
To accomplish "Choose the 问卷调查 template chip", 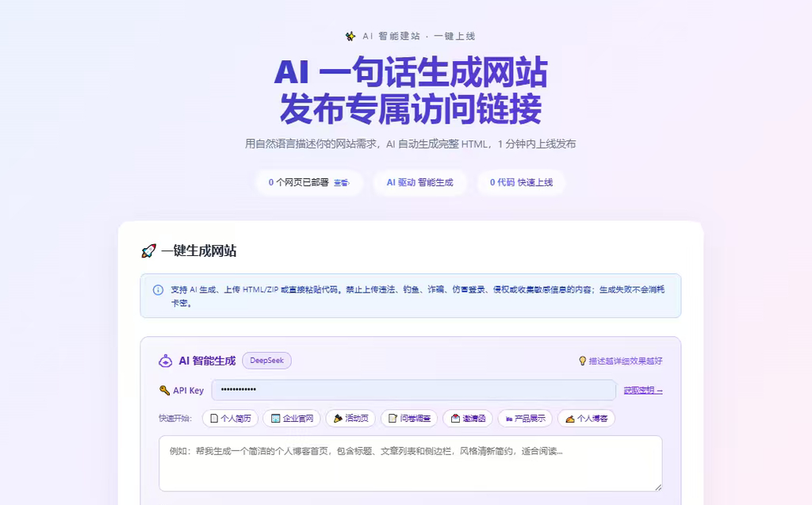I will 409,419.
